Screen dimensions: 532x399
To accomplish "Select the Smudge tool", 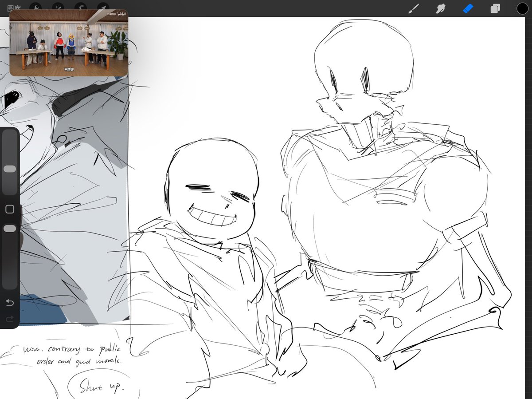I will tap(441, 8).
